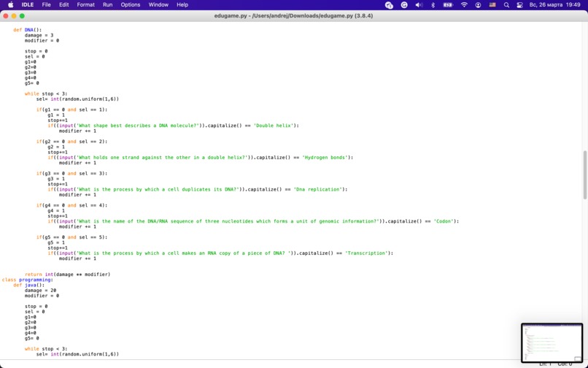Image resolution: width=588 pixels, height=368 pixels.
Task: Click the 'damage = 20' line
Action: pos(41,291)
